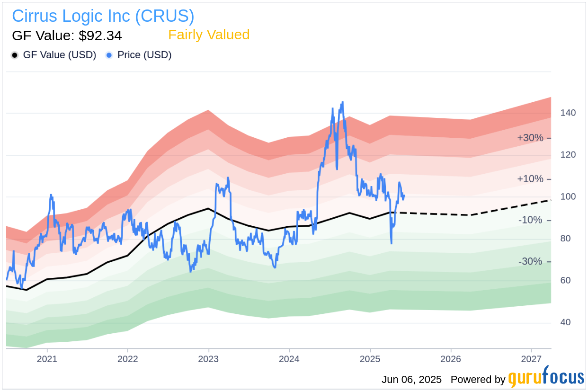The image size is (588, 391).
Task: Select the 2023 x-axis label
Action: coord(208,359)
